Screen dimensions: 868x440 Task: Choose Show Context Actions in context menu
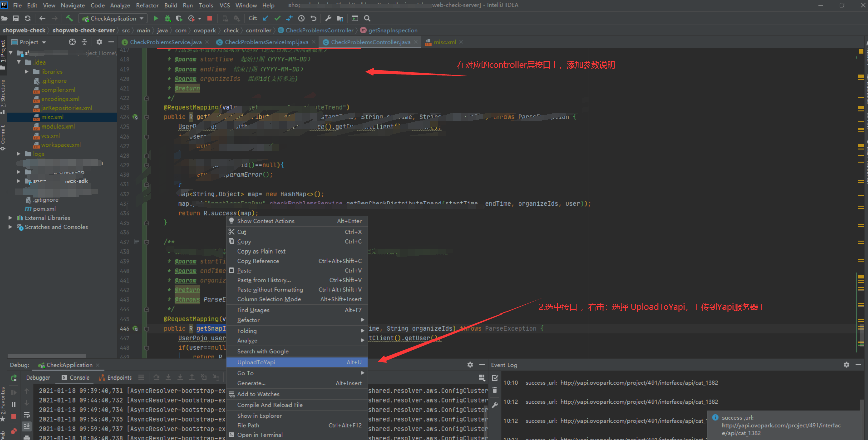click(297, 221)
